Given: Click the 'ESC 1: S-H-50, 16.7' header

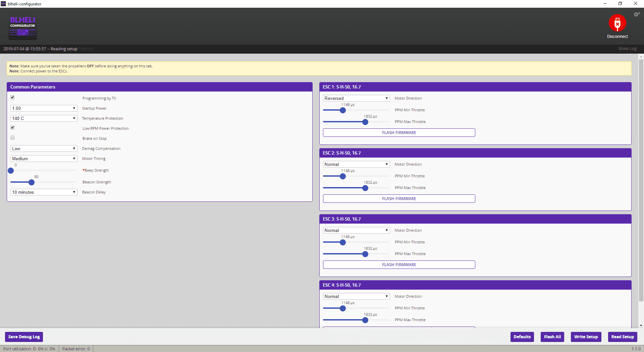Looking at the screenshot, I should click(x=475, y=87).
